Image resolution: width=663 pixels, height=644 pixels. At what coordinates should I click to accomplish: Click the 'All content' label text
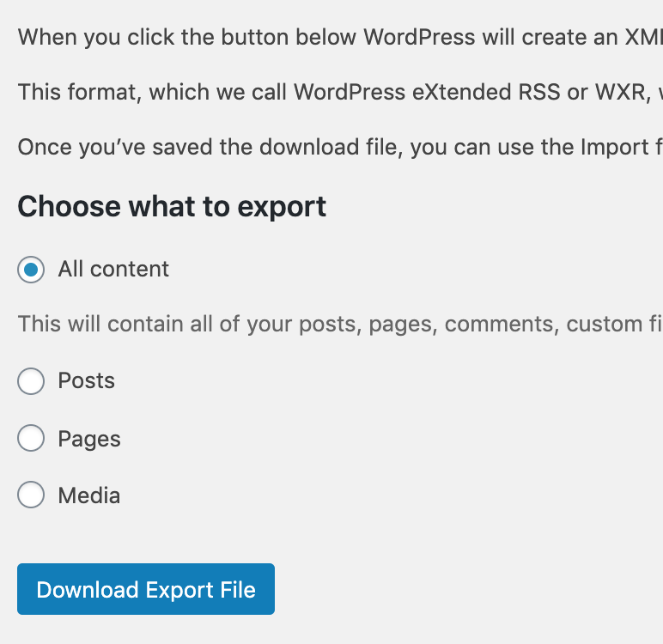(113, 269)
